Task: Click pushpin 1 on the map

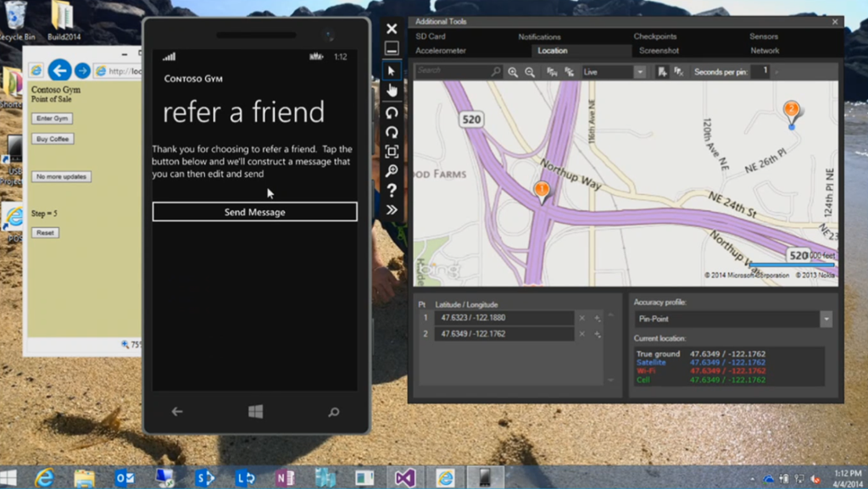Action: pyautogui.click(x=542, y=191)
